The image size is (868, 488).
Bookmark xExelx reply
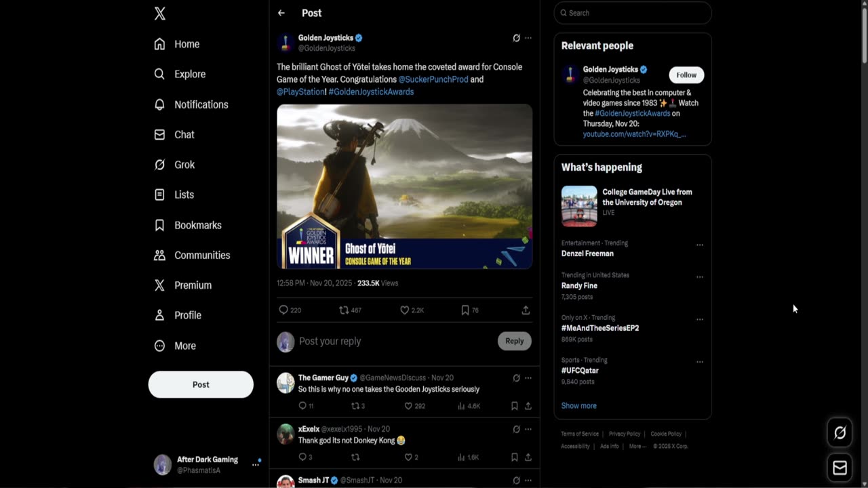click(515, 457)
